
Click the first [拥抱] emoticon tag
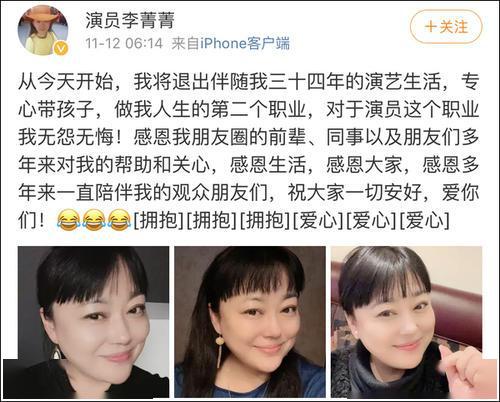coord(159,221)
